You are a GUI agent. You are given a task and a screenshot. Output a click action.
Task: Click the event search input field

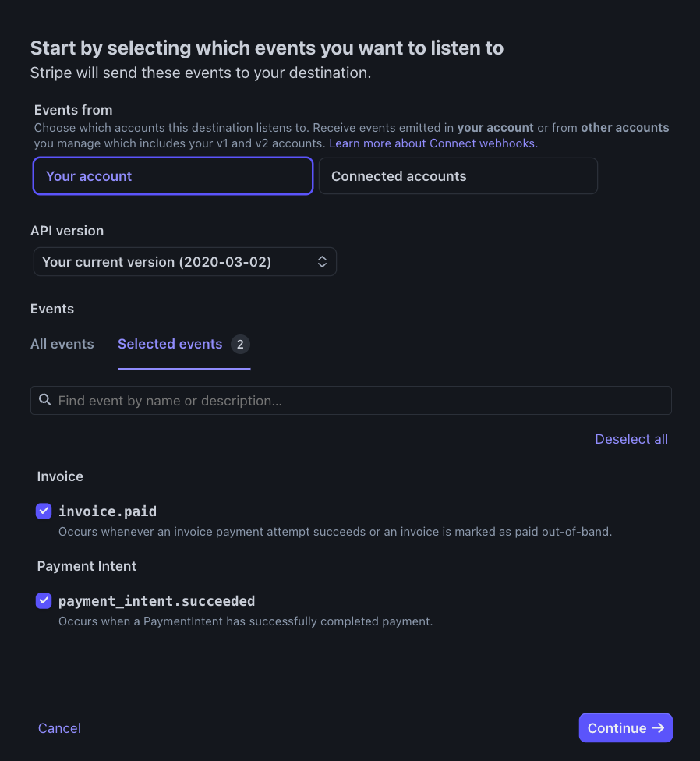tap(351, 400)
